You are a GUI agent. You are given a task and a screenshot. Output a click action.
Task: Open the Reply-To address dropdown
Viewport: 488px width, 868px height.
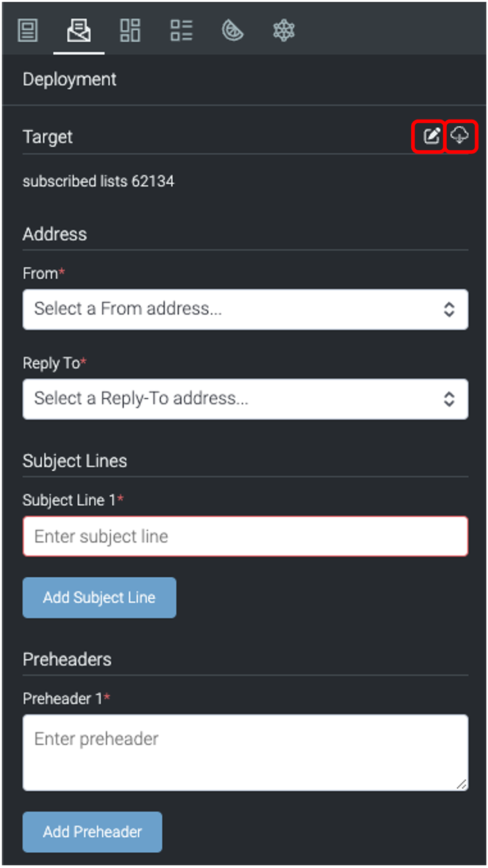pos(245,399)
